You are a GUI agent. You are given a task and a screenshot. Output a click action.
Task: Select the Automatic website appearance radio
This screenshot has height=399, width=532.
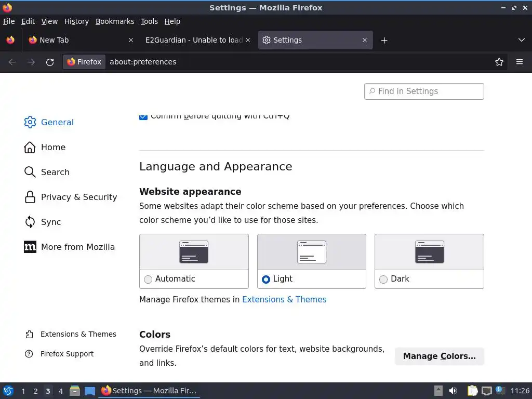[148, 279]
